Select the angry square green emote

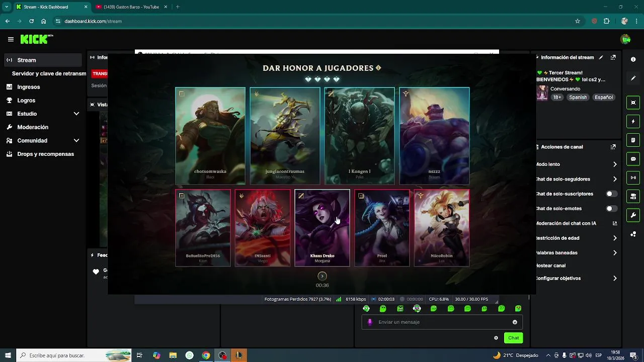pos(400,308)
